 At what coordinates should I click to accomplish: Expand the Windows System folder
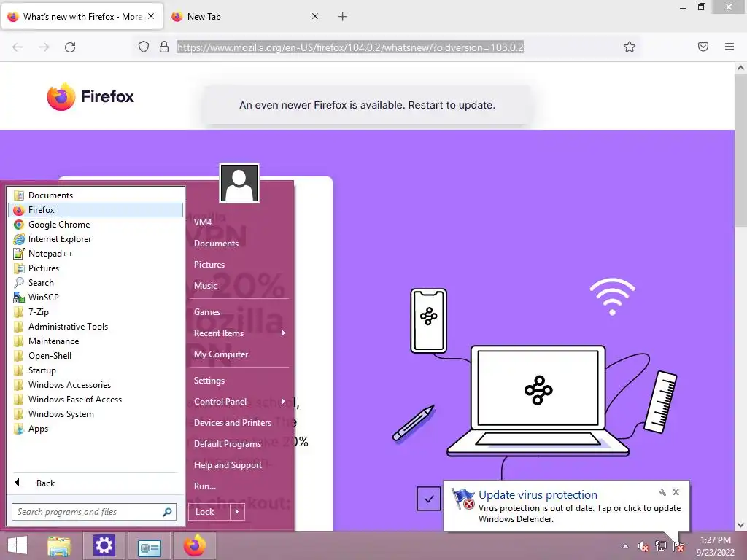96,414
